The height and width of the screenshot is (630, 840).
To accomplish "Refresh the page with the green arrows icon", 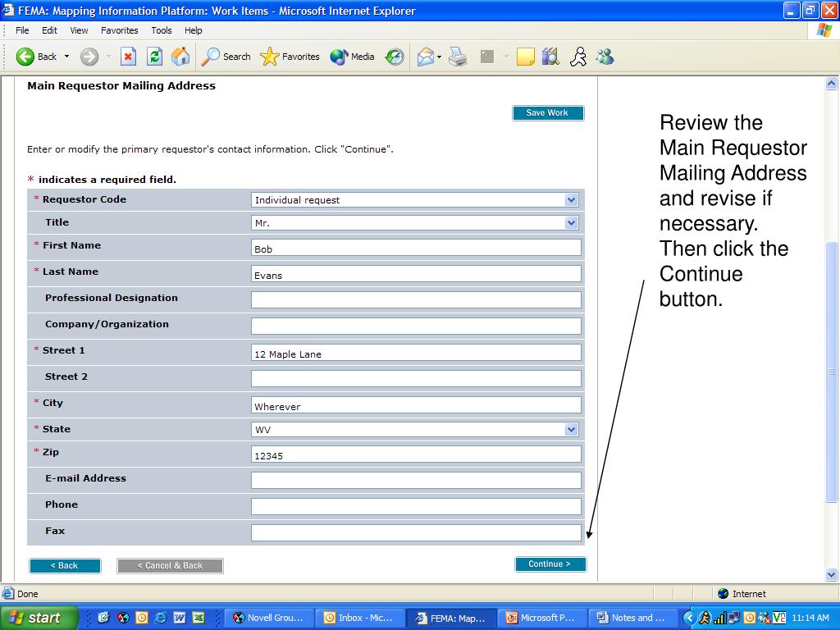I will pyautogui.click(x=154, y=57).
